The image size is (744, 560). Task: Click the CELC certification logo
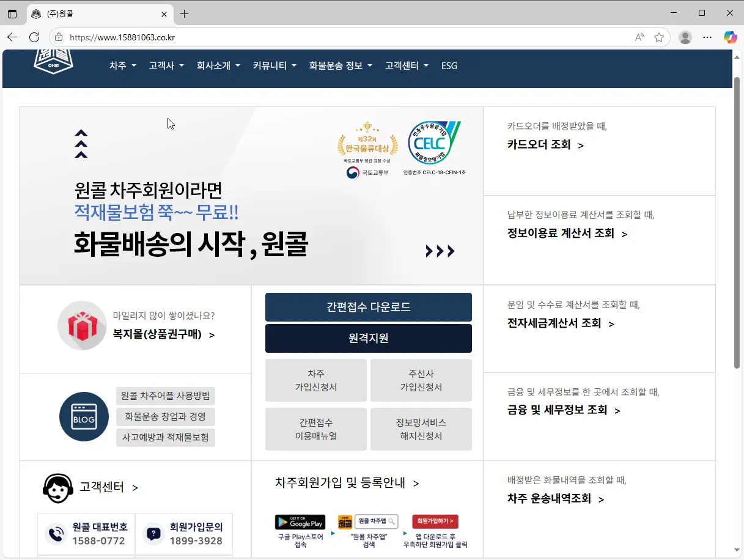pos(434,142)
